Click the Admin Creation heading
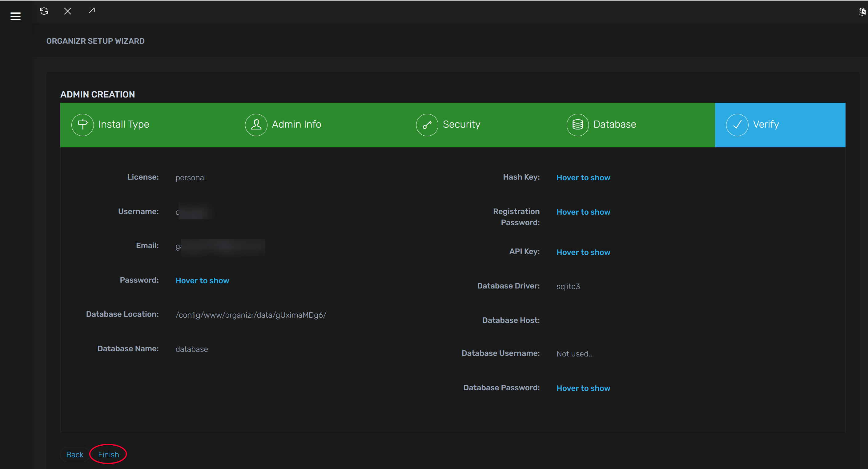The width and height of the screenshot is (868, 469). coord(97,95)
